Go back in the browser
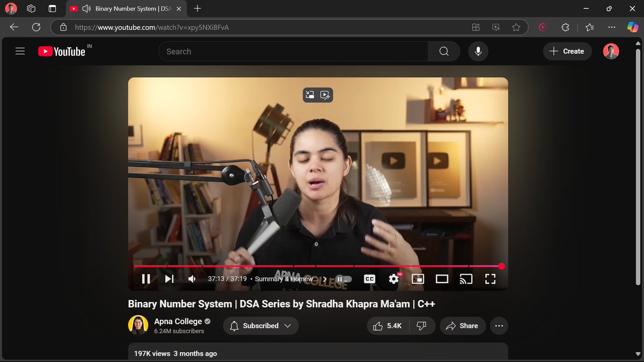This screenshot has width=644, height=362. (x=14, y=27)
